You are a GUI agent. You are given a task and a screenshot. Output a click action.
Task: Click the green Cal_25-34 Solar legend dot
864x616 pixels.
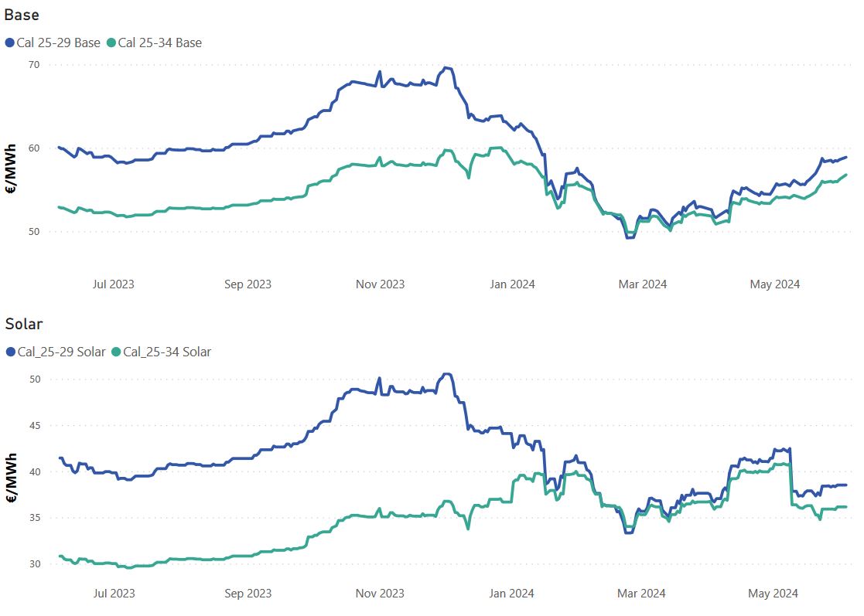pyautogui.click(x=117, y=352)
